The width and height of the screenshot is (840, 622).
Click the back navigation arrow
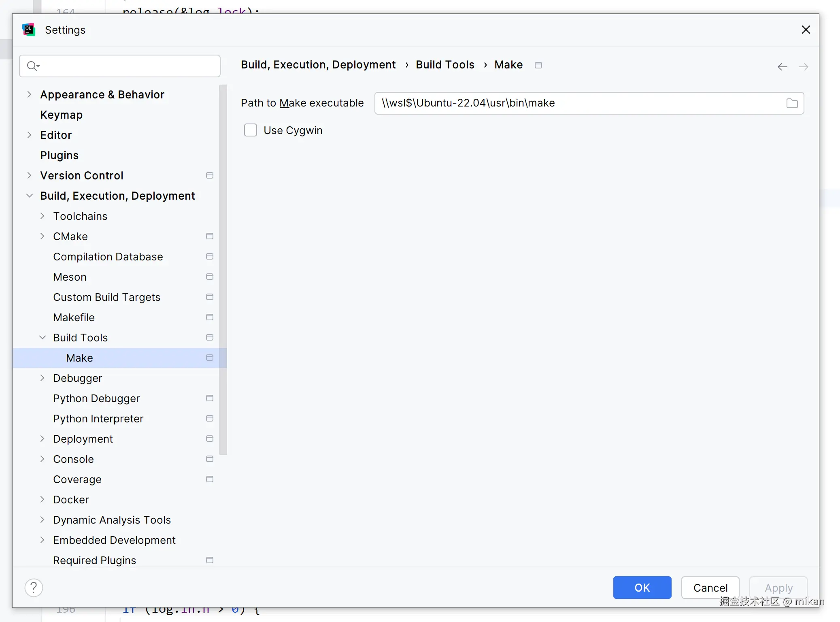coord(782,67)
